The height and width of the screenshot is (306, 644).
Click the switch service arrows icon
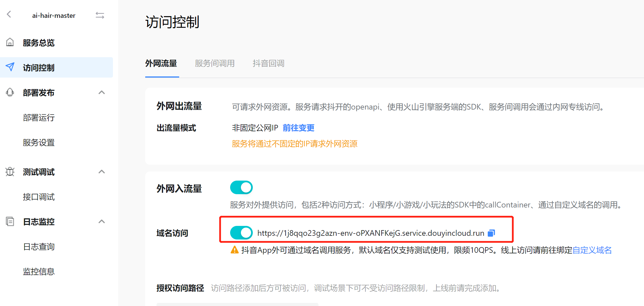pyautogui.click(x=100, y=15)
